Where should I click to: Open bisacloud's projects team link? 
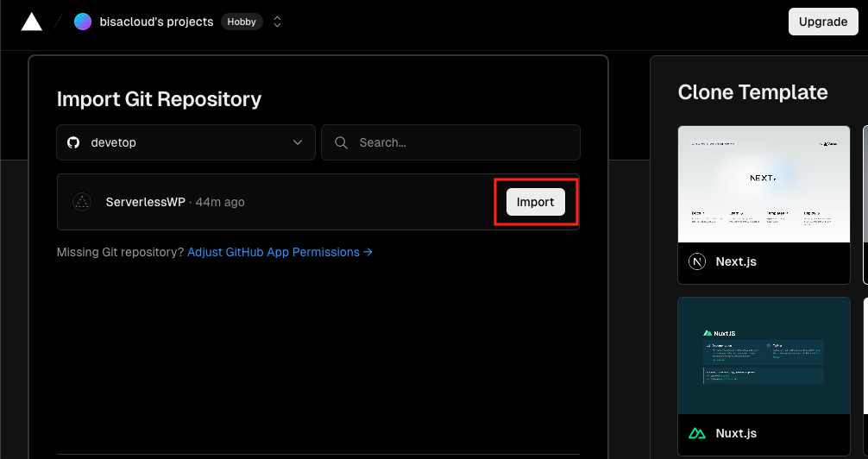tap(156, 22)
